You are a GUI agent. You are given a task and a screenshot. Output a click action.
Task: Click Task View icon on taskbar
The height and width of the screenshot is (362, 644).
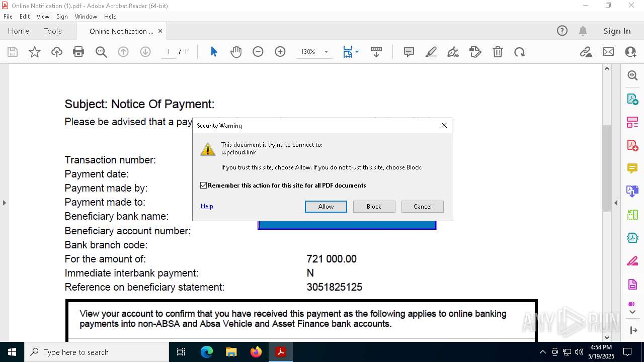(x=182, y=352)
